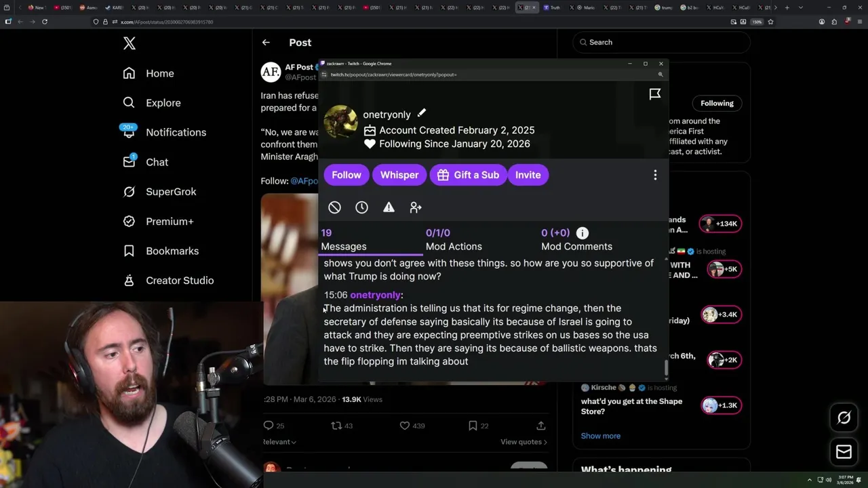Screen dimensions: 868x488
Task: Click the report flag icon in viewer card
Action: click(x=655, y=94)
